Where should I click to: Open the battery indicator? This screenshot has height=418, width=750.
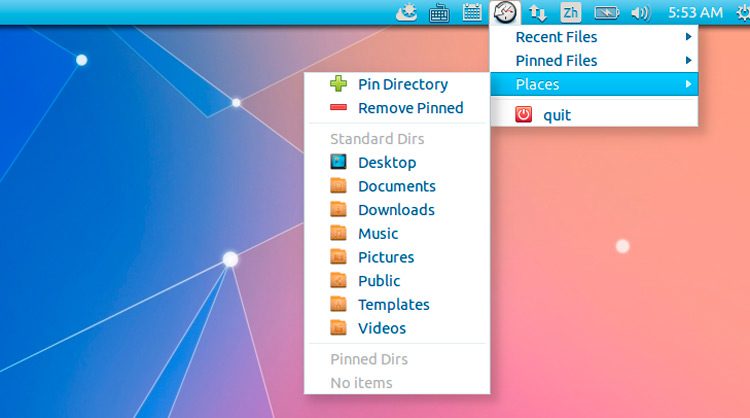click(x=607, y=13)
